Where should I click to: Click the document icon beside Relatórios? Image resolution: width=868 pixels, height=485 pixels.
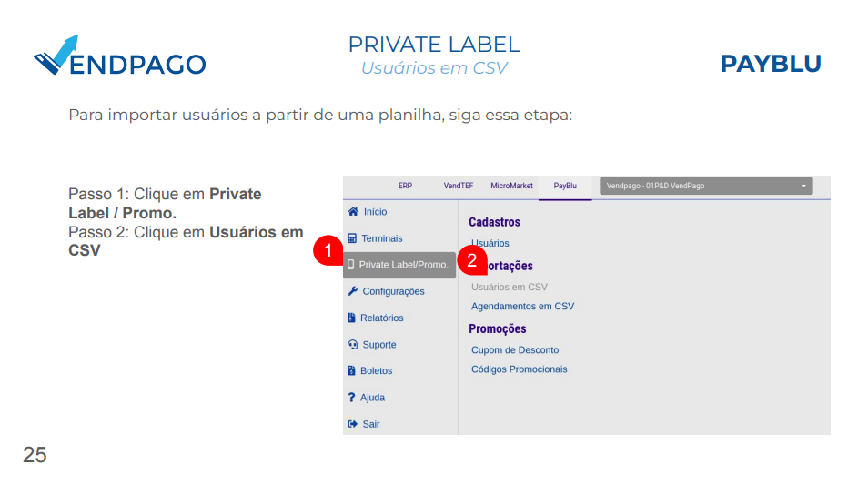(x=351, y=318)
